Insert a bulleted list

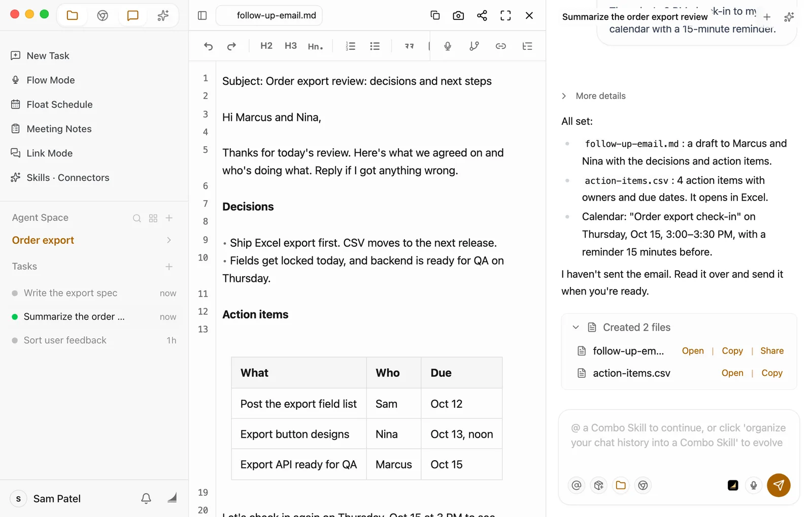click(x=375, y=46)
